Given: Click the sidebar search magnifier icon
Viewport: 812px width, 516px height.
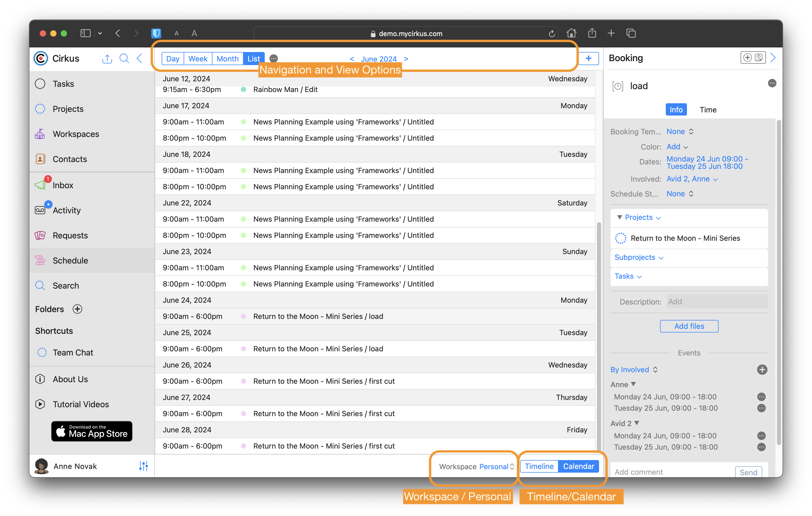Looking at the screenshot, I should [x=124, y=59].
